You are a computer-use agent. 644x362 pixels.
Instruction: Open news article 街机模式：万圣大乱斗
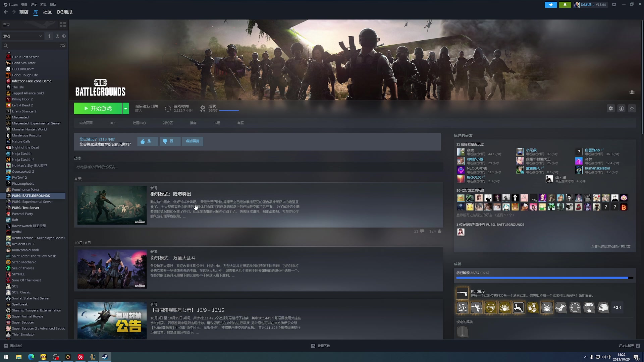173,258
